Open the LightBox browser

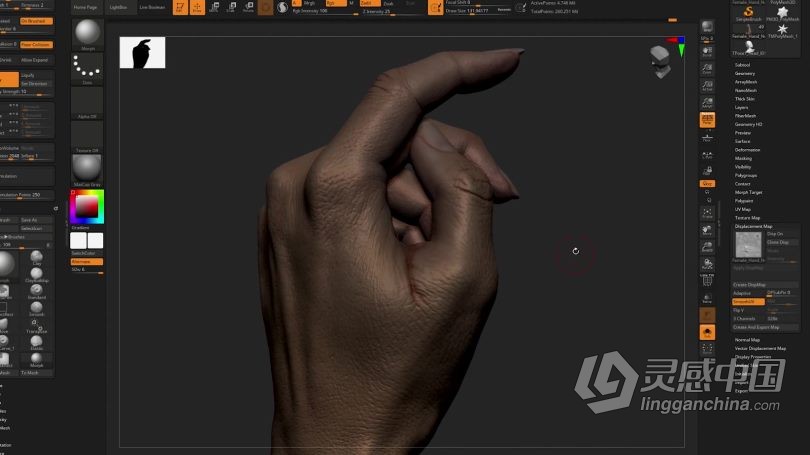(118, 7)
